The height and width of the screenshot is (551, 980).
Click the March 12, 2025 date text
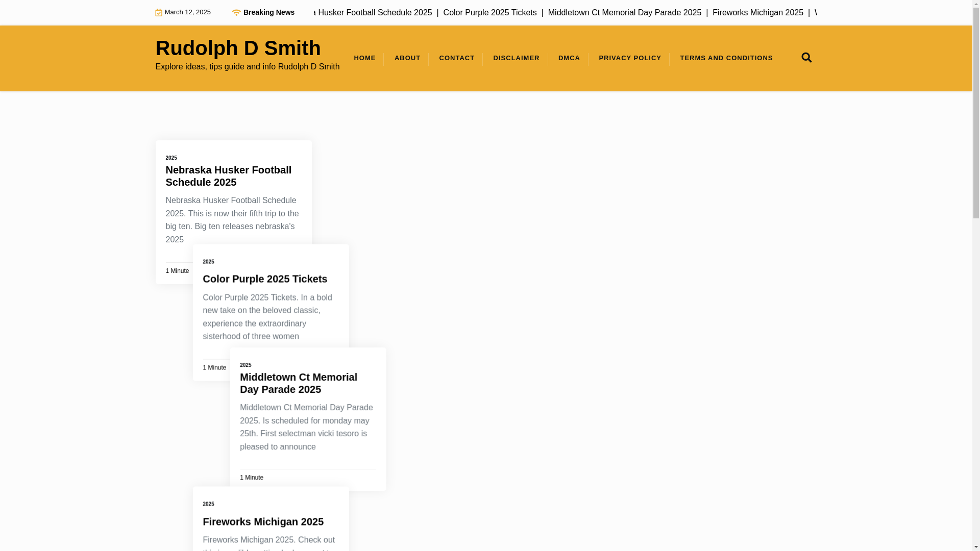click(x=187, y=12)
